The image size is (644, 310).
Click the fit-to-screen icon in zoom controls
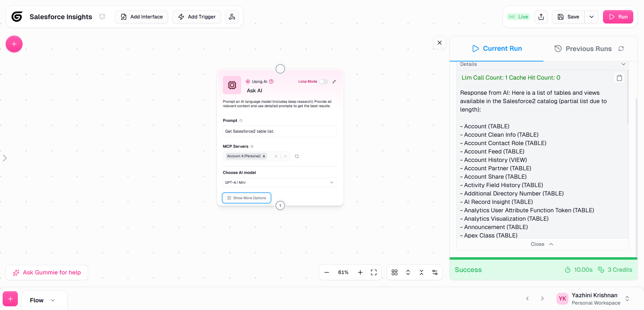pyautogui.click(x=374, y=272)
